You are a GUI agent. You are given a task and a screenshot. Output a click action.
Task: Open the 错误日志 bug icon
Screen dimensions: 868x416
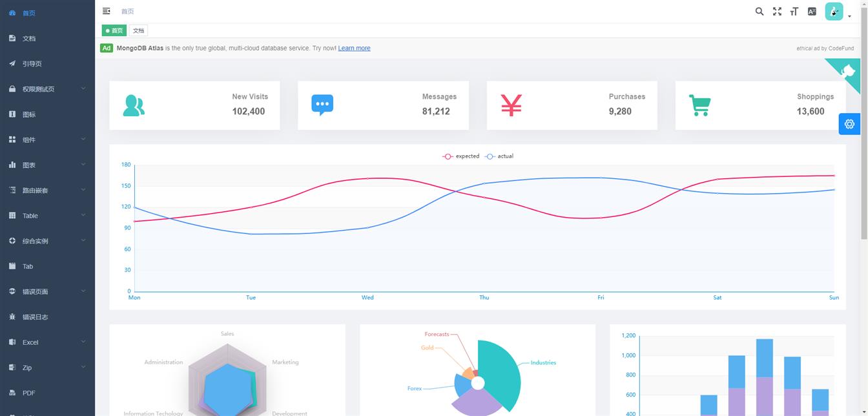click(12, 317)
